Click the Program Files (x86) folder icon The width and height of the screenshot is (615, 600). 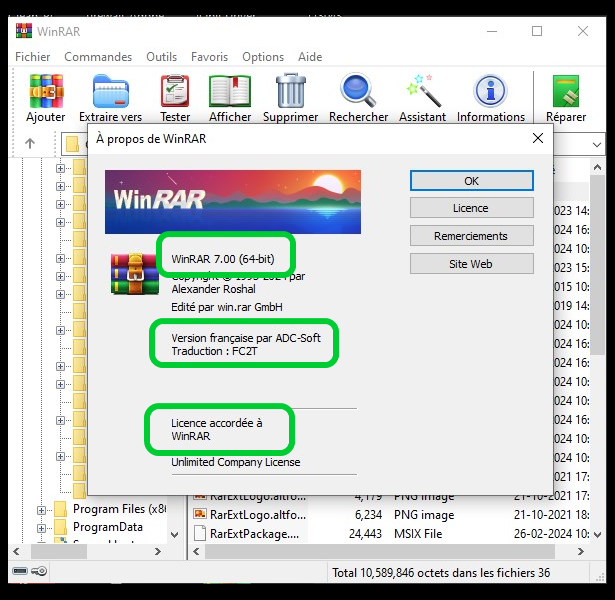[x=61, y=509]
